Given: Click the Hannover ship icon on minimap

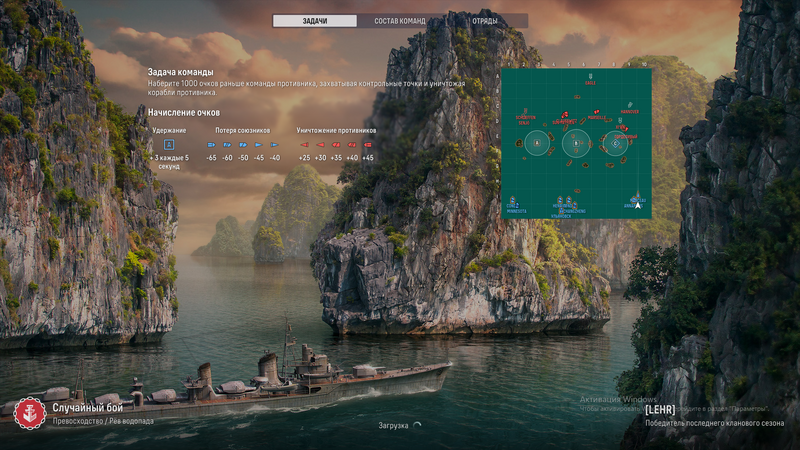Looking at the screenshot, I should coord(630,105).
